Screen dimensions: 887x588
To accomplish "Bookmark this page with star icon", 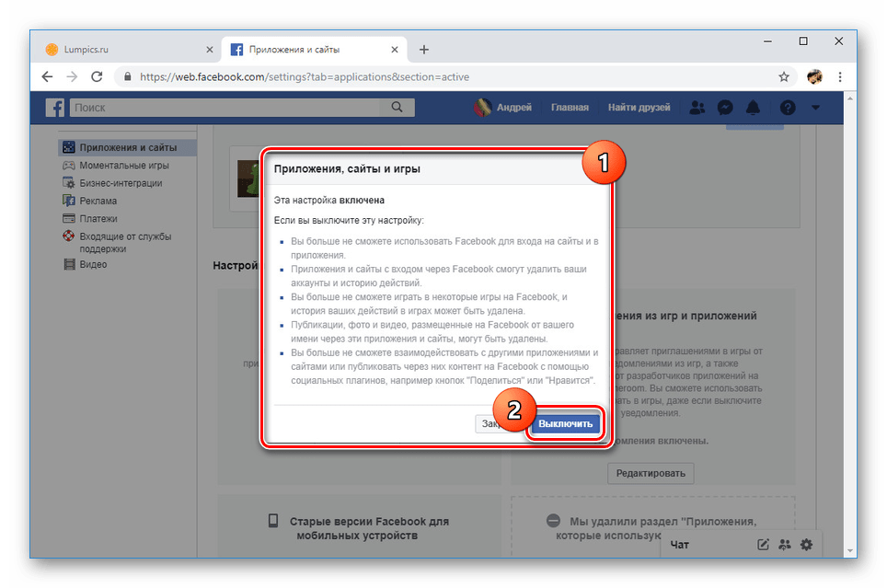I will click(x=784, y=77).
